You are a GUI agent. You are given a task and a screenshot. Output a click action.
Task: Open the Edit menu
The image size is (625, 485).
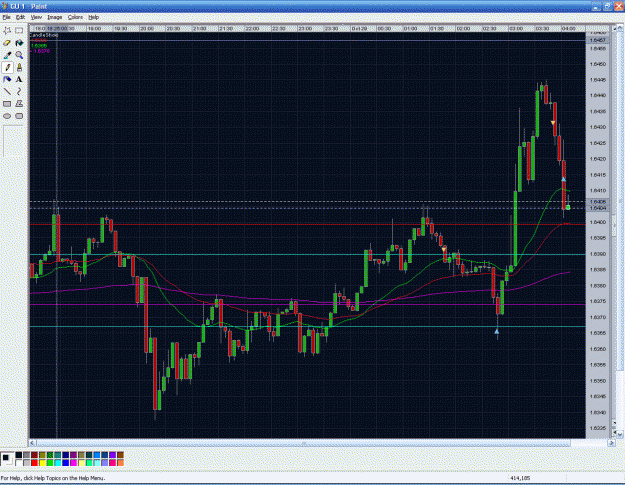[x=20, y=17]
